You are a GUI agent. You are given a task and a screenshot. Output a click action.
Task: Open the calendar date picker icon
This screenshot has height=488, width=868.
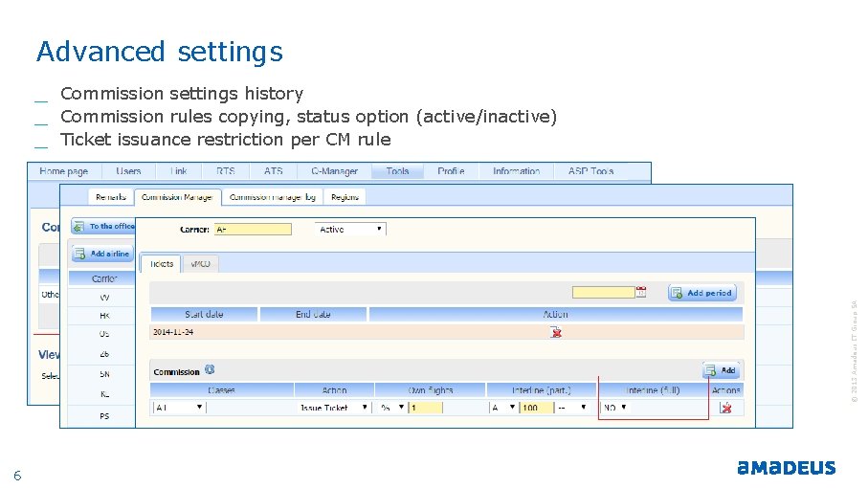[641, 292]
